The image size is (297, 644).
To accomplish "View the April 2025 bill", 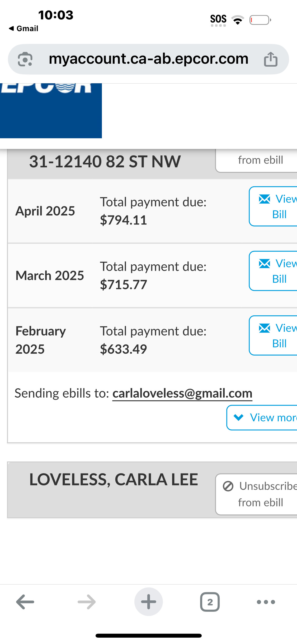I will [x=275, y=206].
